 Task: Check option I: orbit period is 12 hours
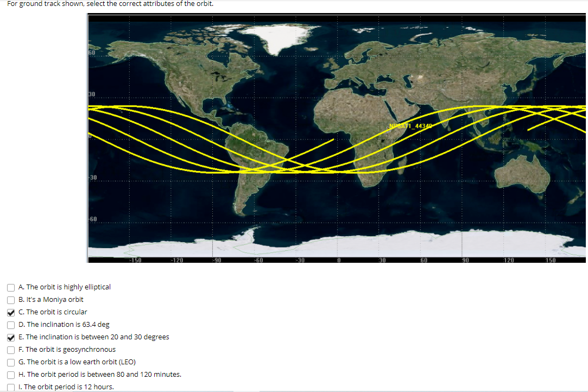11,387
